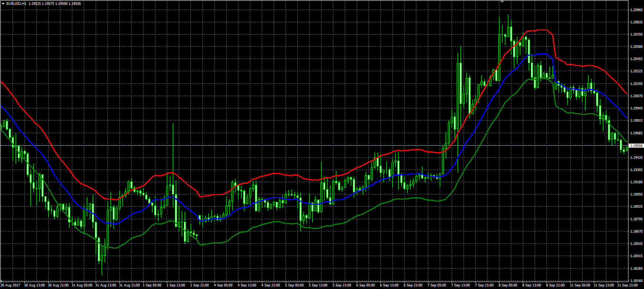Select price level 1.20705 on the axis

(x=636, y=35)
